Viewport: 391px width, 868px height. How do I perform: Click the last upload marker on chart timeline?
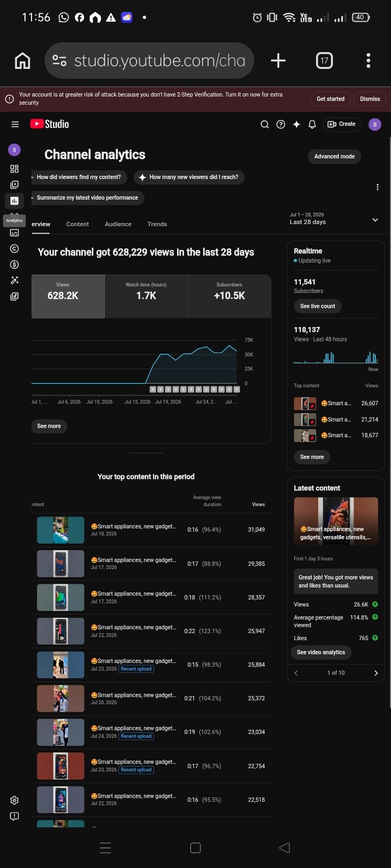click(237, 390)
